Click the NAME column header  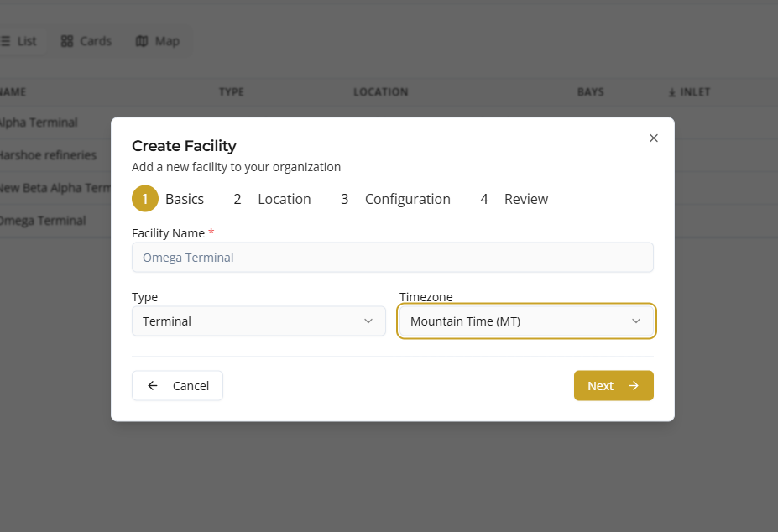pos(13,91)
